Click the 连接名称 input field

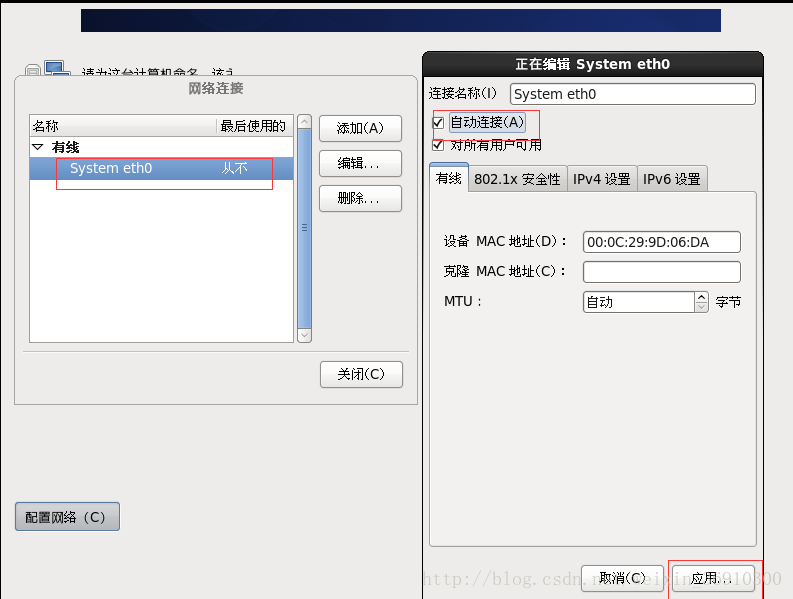633,94
